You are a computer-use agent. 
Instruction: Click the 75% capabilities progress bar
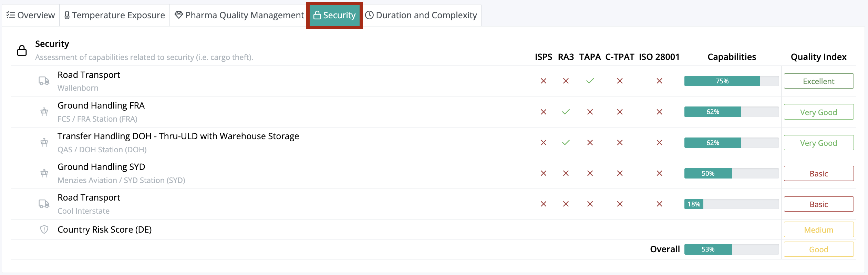[731, 81]
